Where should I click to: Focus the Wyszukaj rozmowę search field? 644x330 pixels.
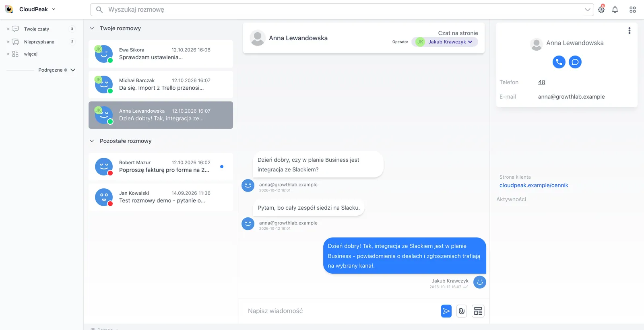[x=342, y=9]
